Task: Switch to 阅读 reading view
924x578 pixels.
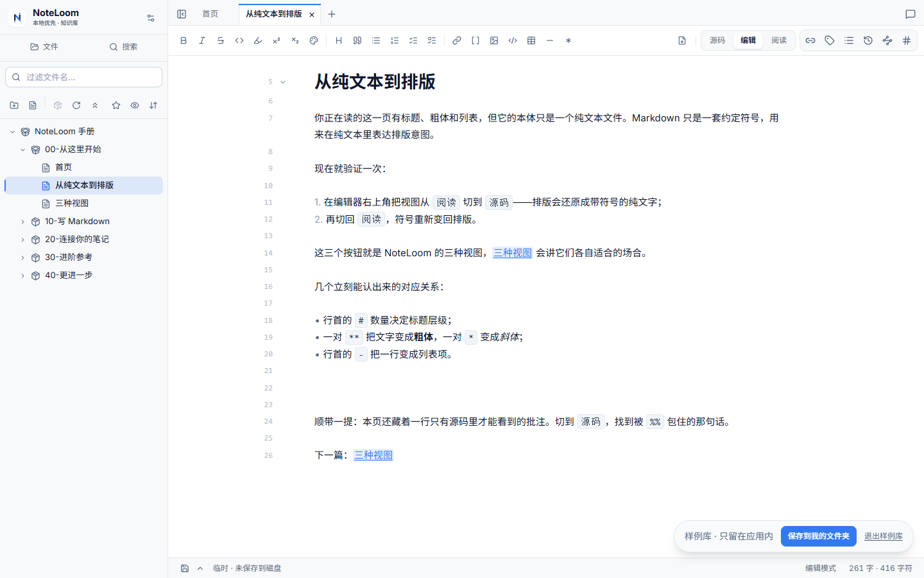Action: (x=779, y=40)
